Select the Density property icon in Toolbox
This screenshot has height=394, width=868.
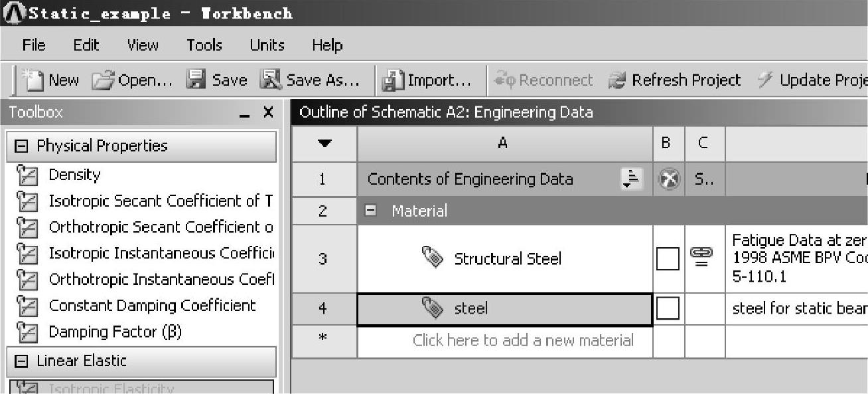pos(27,175)
